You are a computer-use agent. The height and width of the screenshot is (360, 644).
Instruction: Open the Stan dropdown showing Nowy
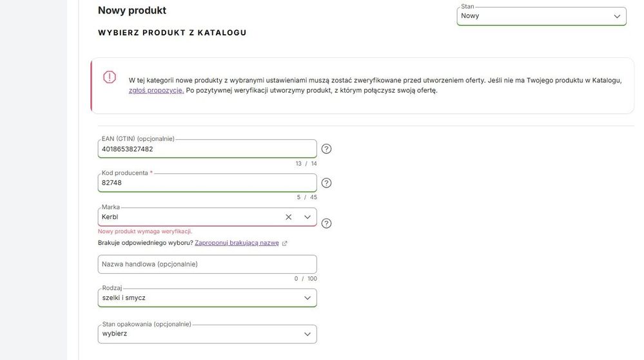tap(542, 16)
